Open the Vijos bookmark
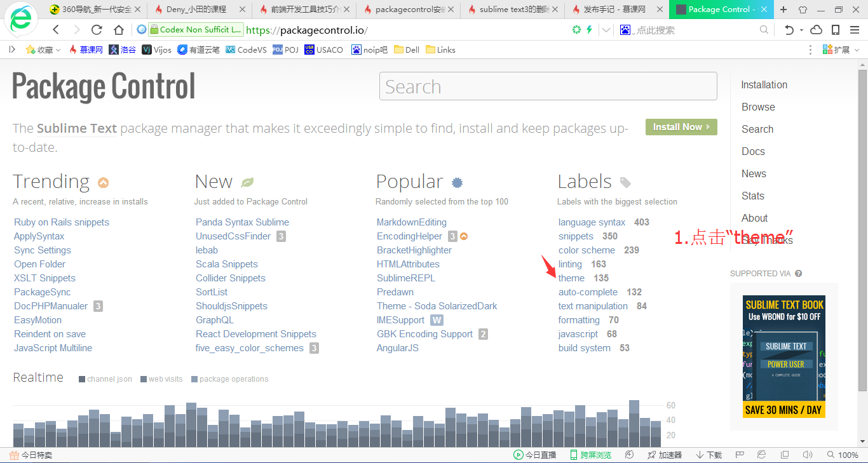868x463 pixels. pyautogui.click(x=156, y=50)
